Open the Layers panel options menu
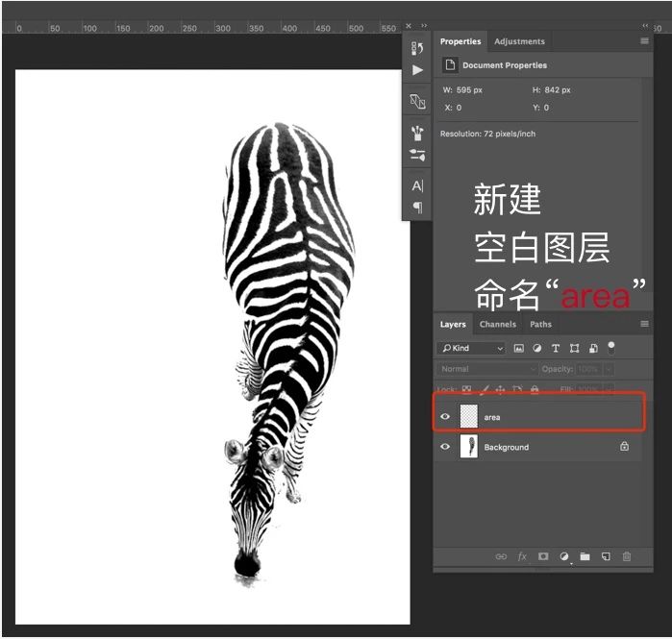The image size is (672, 639). pos(644,324)
